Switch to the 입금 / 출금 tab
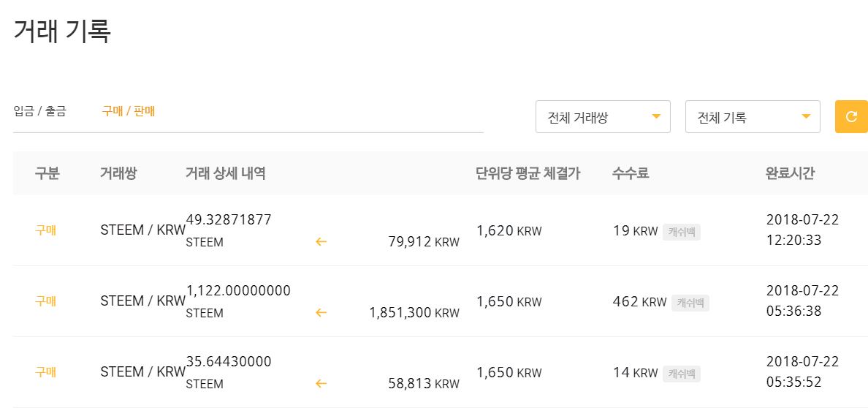The height and width of the screenshot is (408, 868). 39,111
